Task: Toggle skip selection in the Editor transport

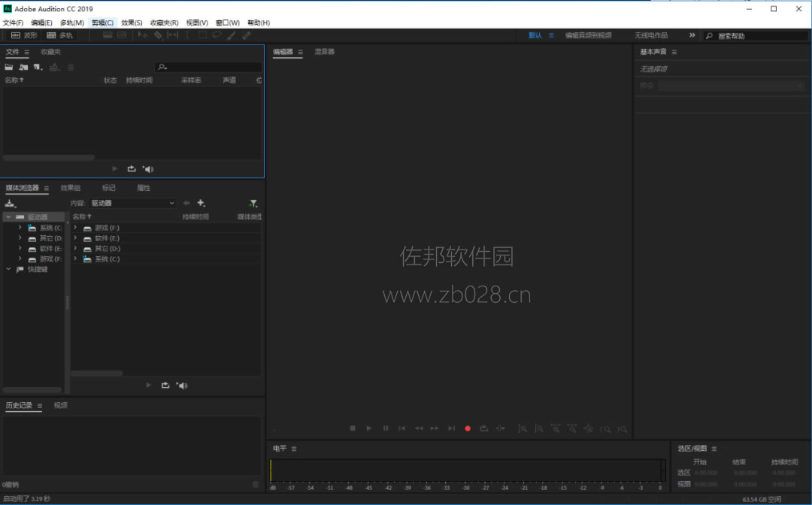Action: pyautogui.click(x=500, y=428)
